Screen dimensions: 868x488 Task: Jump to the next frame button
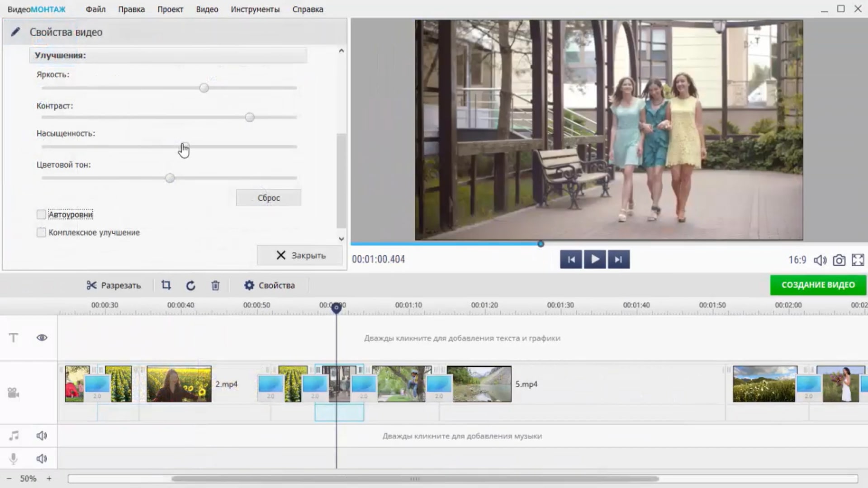pyautogui.click(x=618, y=260)
